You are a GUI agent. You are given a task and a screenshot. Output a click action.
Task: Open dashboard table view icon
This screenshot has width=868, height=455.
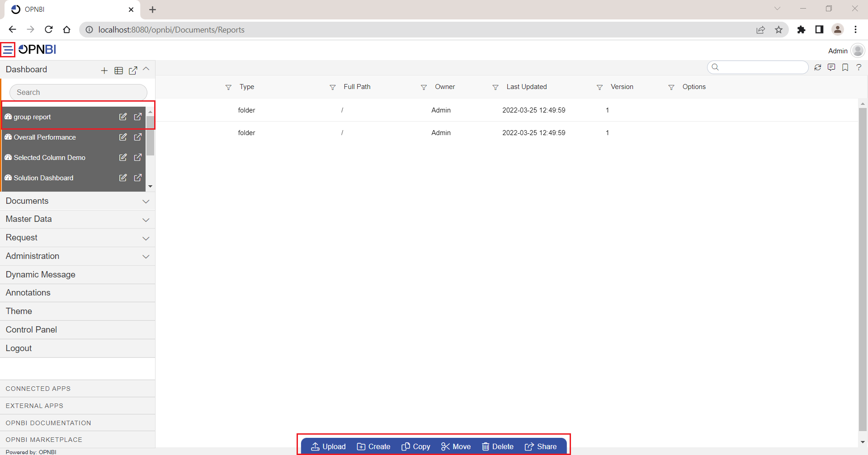click(118, 70)
